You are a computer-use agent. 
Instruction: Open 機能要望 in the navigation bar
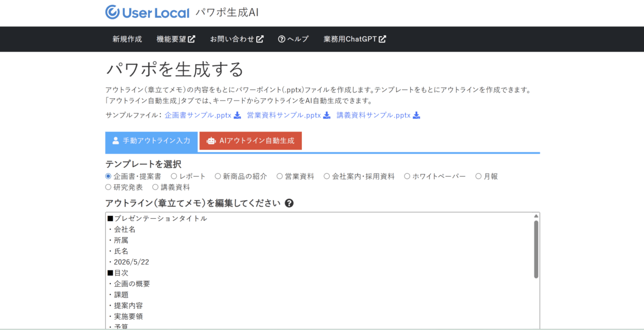click(176, 39)
